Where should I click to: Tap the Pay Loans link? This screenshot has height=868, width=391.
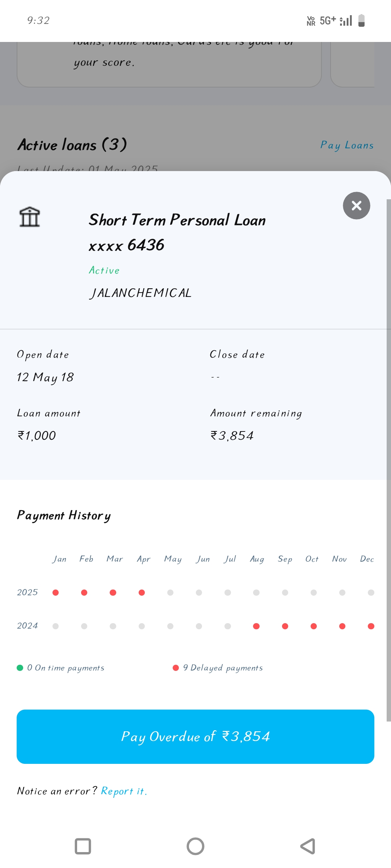pos(347,145)
